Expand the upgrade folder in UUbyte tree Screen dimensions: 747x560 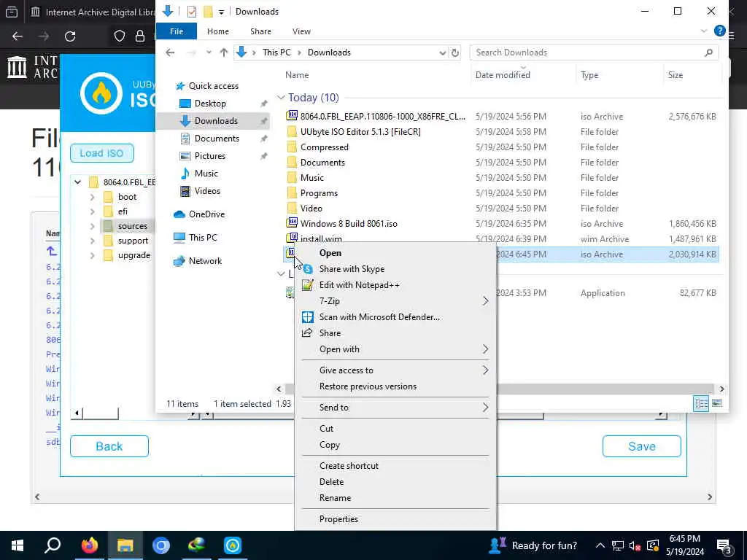point(93,255)
